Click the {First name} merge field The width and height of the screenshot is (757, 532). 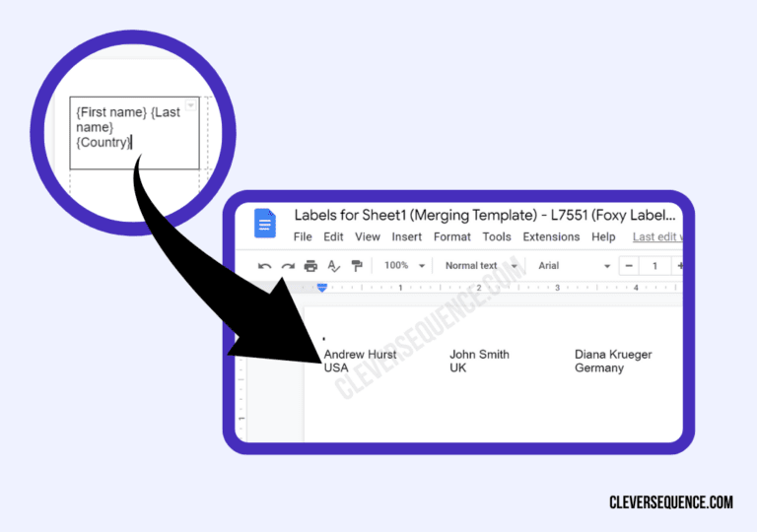coord(111,112)
